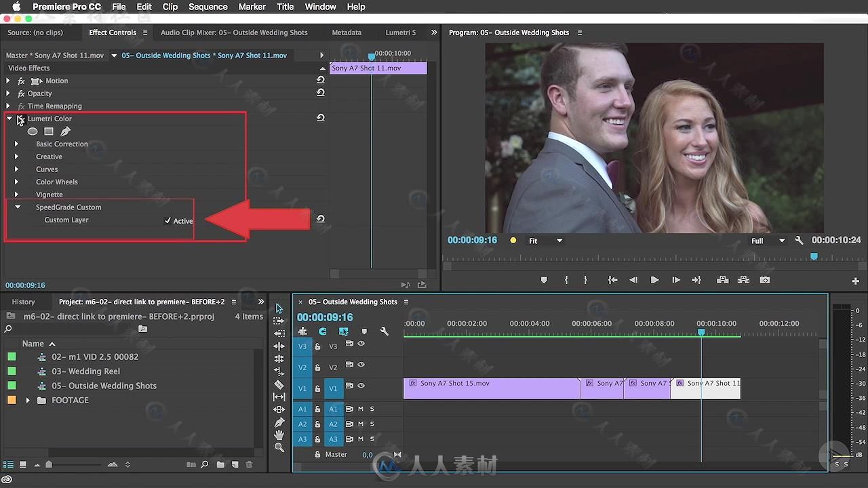The height and width of the screenshot is (488, 868).
Task: Add marker in Program monitor
Action: [544, 280]
